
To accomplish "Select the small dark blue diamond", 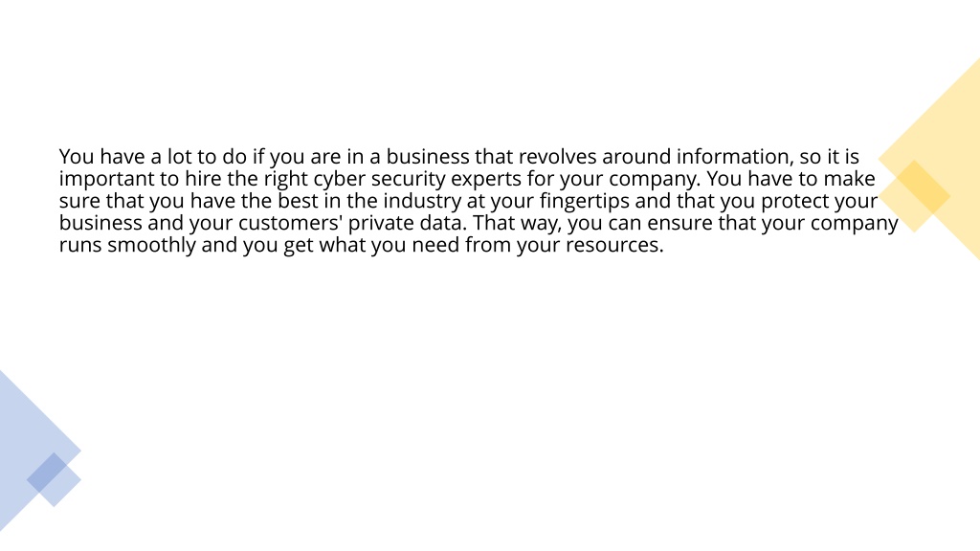I will coord(47,473).
